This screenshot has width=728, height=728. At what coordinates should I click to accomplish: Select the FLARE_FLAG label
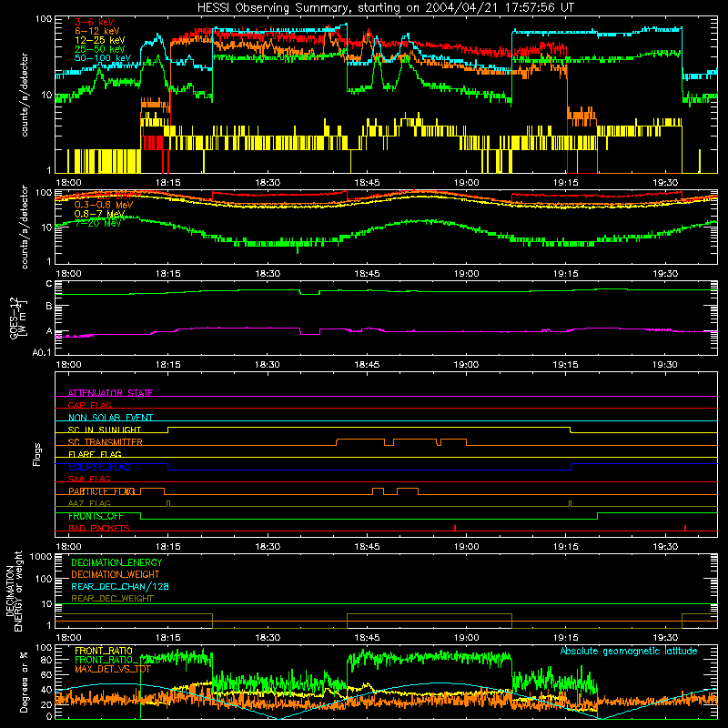coord(95,454)
